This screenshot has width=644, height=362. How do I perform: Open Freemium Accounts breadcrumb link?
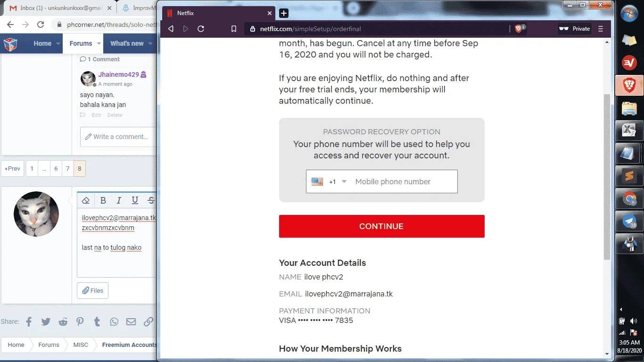click(129, 345)
